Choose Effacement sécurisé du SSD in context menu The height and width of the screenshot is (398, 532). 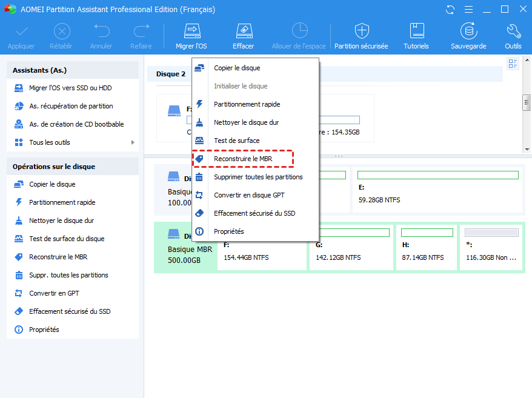(x=255, y=213)
